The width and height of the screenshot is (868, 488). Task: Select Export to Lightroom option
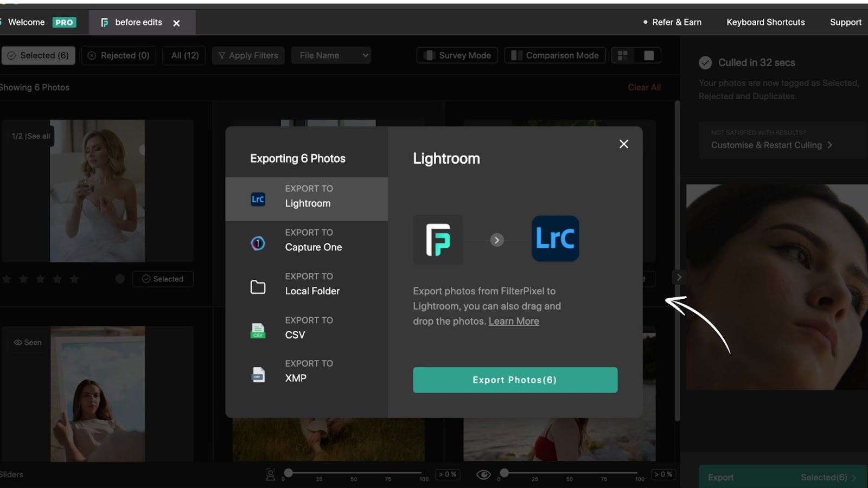[307, 199]
